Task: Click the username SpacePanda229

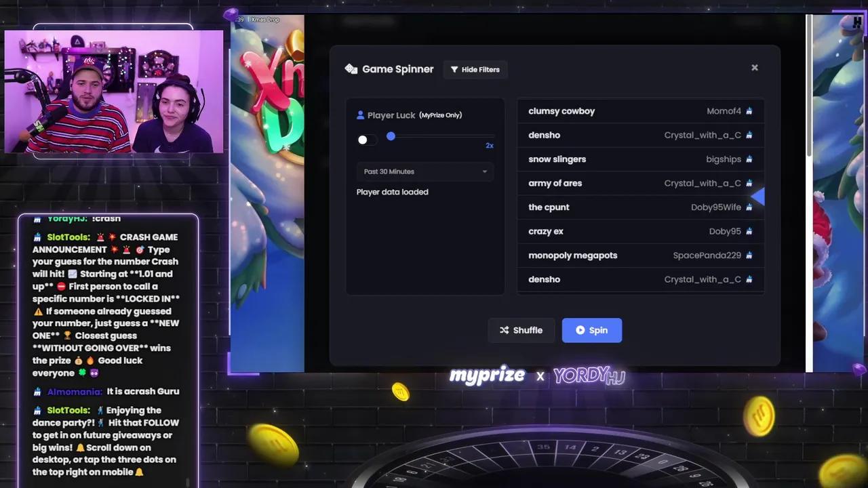Action: [707, 256]
